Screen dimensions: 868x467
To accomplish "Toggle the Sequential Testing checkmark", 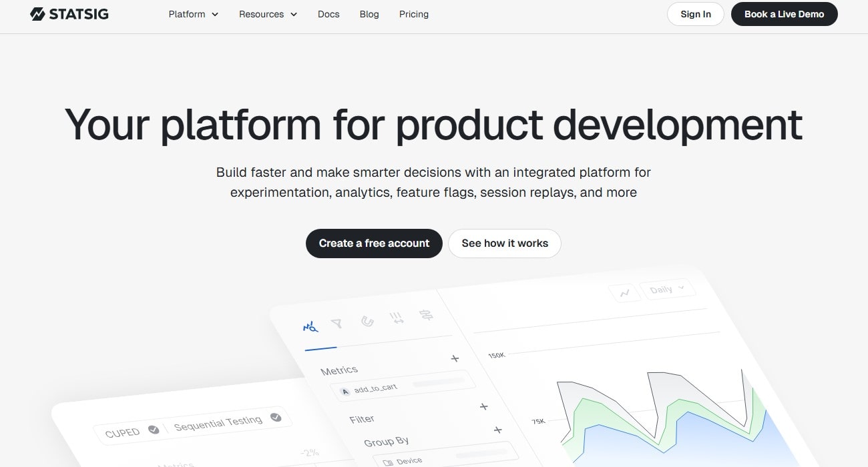I will 276,418.
